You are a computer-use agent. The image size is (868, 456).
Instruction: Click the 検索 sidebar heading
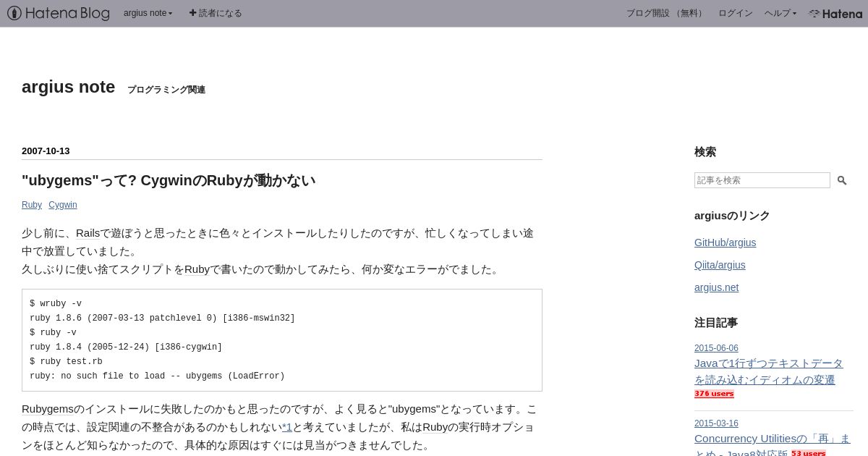tap(705, 152)
